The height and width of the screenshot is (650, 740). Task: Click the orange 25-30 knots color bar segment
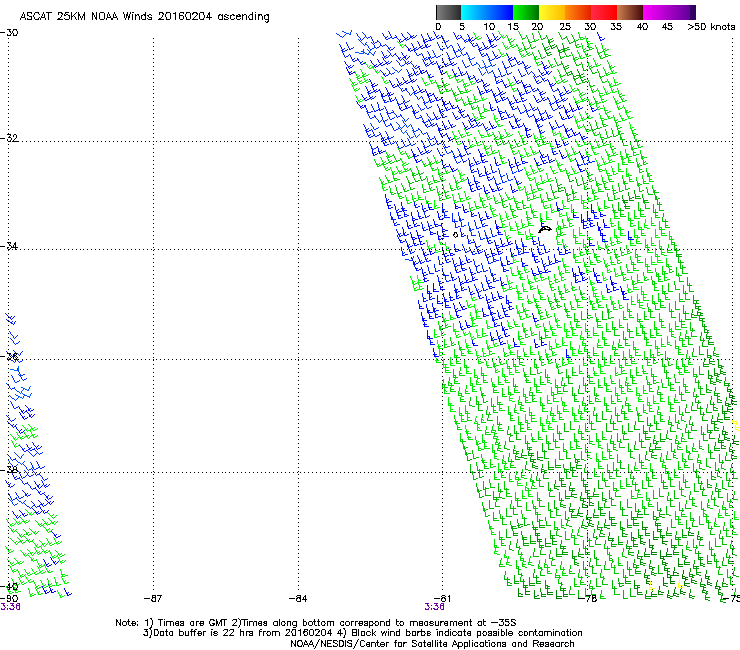tap(578, 12)
